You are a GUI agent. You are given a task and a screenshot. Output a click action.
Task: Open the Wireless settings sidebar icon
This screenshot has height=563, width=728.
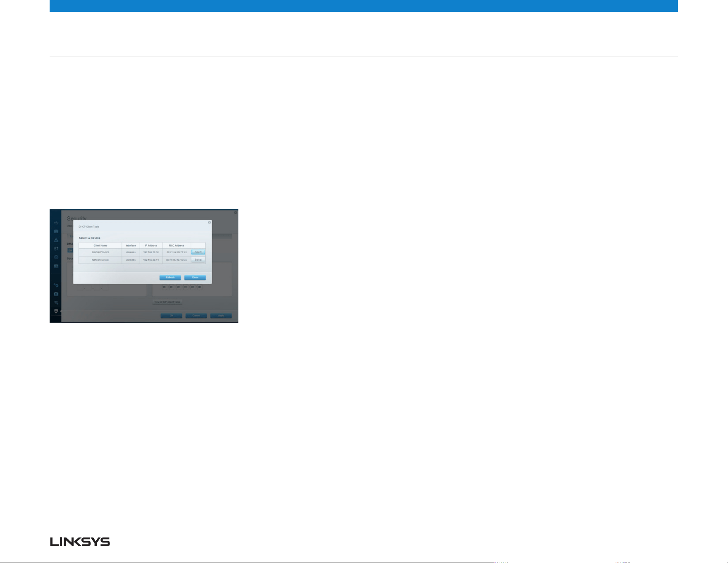[56, 302]
